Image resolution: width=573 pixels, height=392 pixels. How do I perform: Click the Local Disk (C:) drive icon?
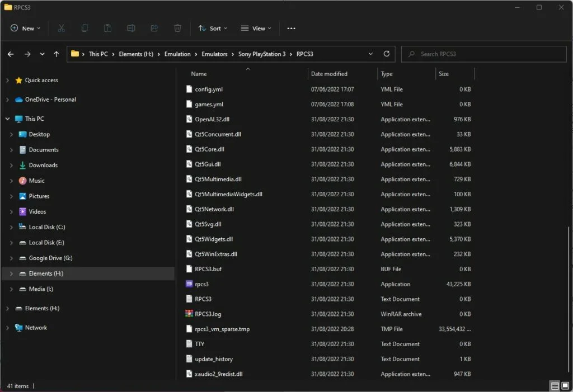[22, 227]
